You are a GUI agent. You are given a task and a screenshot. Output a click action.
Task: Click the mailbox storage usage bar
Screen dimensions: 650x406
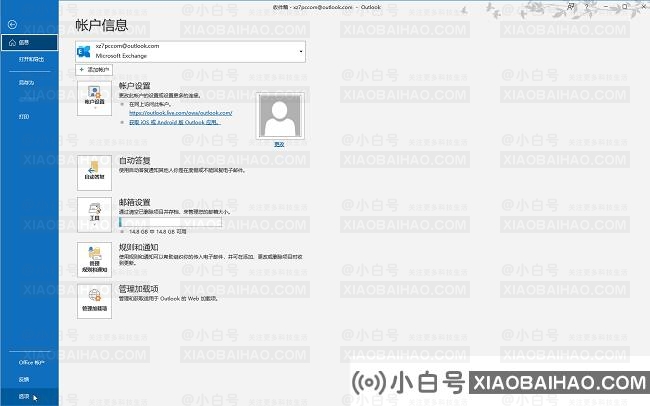[170, 222]
